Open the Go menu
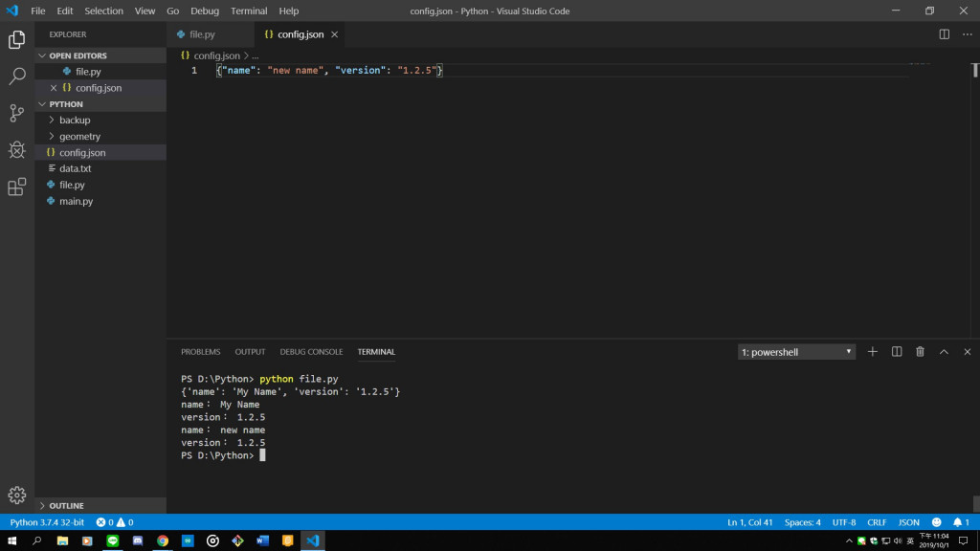The height and width of the screenshot is (551, 980). tap(173, 11)
